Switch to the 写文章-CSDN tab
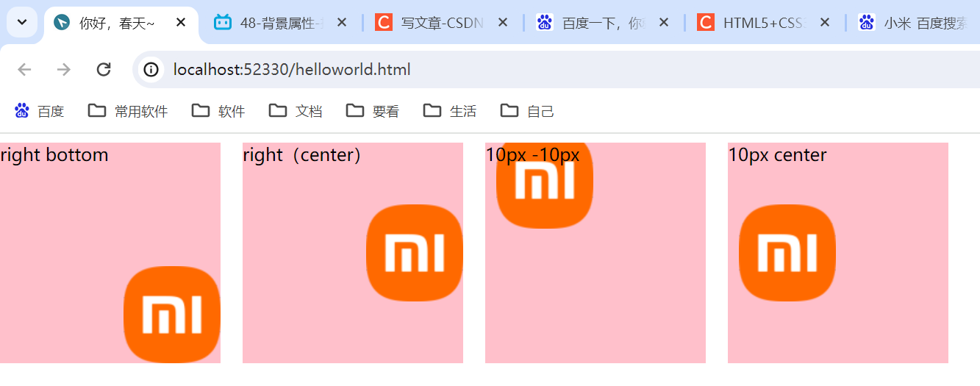This screenshot has width=980, height=386. [x=443, y=24]
